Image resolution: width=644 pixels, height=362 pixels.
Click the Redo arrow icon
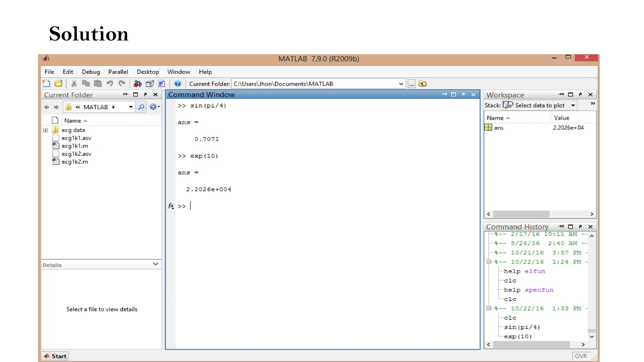pyautogui.click(x=122, y=84)
